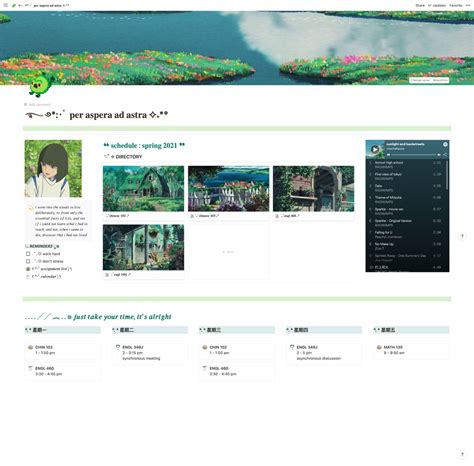Image resolution: width=474 pixels, height=466 pixels.
Task: Click Add comment above the page title
Action: (x=37, y=105)
